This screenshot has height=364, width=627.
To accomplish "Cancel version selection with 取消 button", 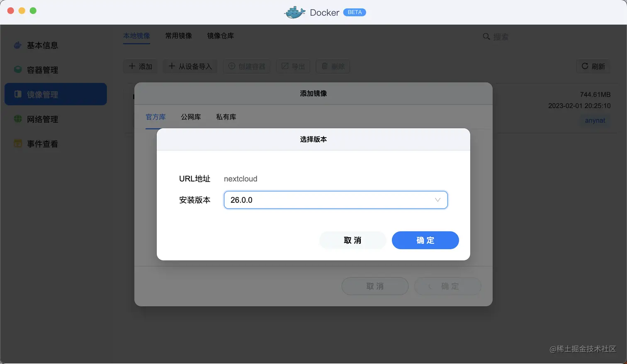I will pyautogui.click(x=352, y=240).
